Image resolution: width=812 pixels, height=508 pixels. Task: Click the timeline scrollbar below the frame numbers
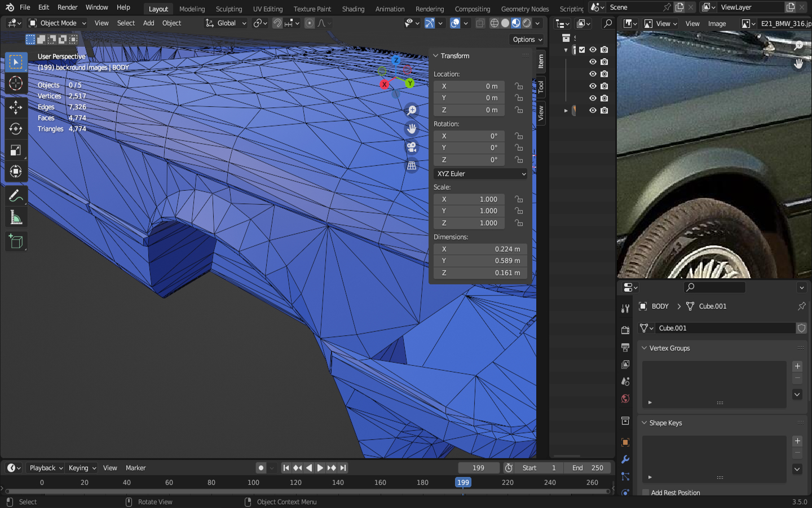click(307, 492)
